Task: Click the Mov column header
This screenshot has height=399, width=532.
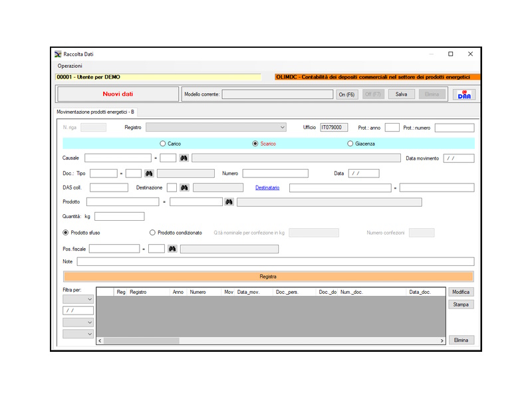Action: point(228,292)
